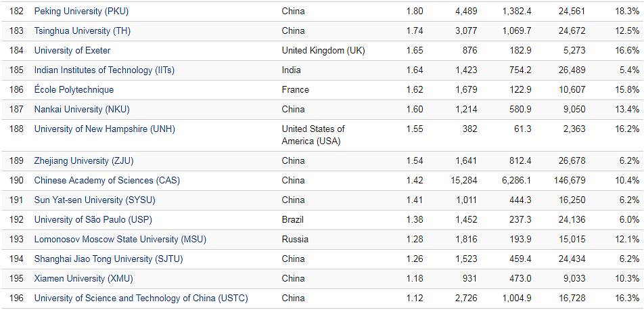Open University of Science and Technology of China link

(x=141, y=298)
